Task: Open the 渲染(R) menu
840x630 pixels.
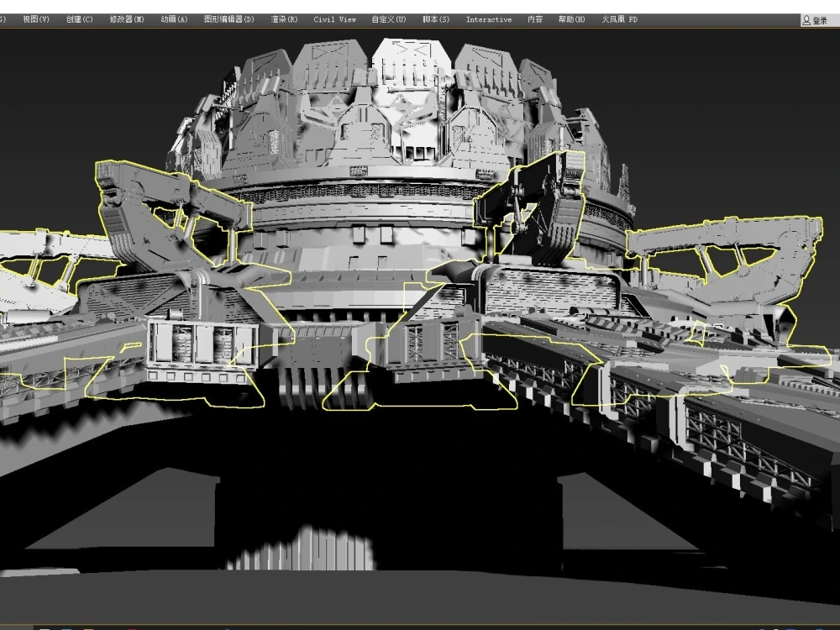Action: coord(284,19)
